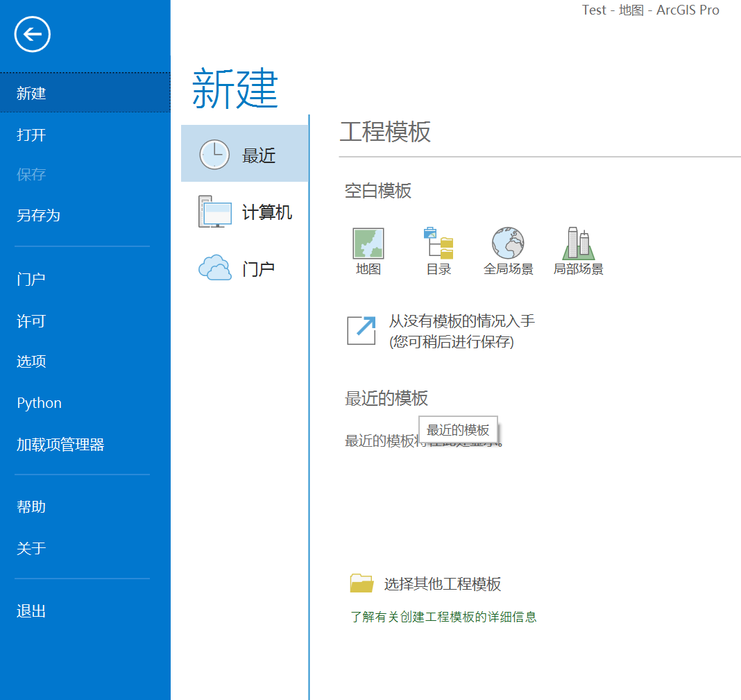The width and height of the screenshot is (741, 700).
Task: Open 了解有关创建工程模板的详细信息 link
Action: pos(444,617)
